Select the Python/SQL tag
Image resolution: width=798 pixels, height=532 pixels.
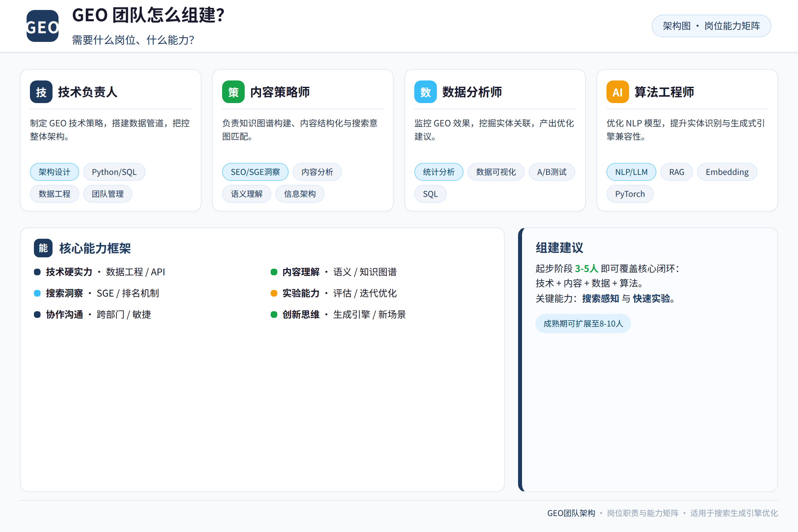click(x=114, y=172)
